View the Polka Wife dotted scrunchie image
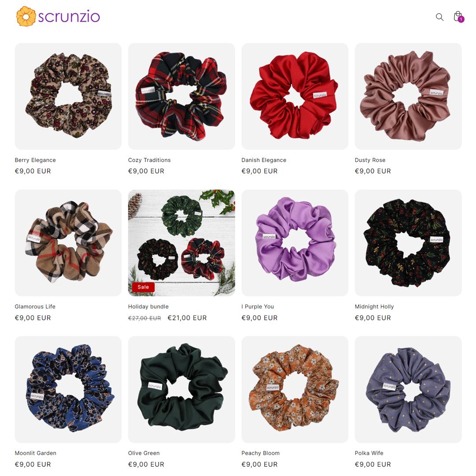 (408, 390)
